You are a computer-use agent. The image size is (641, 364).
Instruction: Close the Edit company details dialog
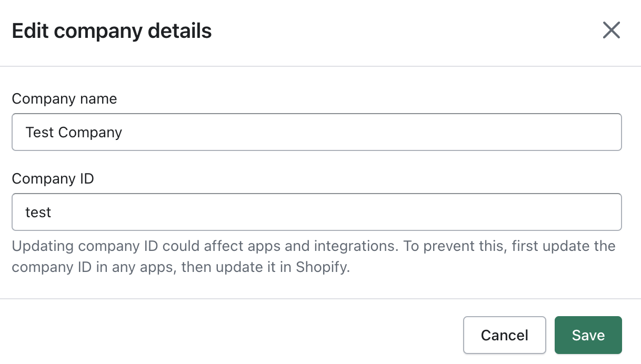(611, 31)
